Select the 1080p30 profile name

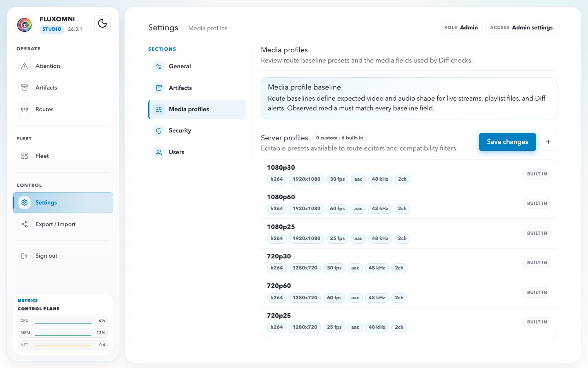[281, 168]
